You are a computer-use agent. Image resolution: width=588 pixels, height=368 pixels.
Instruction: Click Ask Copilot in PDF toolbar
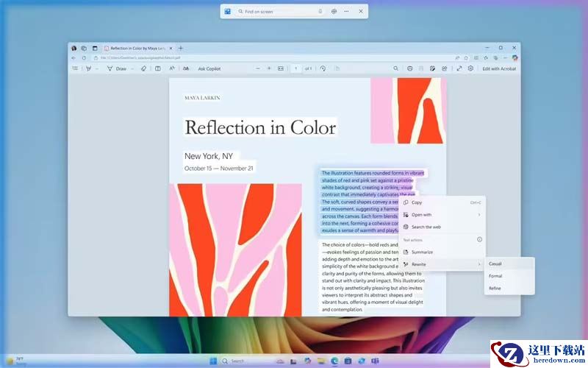tap(209, 68)
